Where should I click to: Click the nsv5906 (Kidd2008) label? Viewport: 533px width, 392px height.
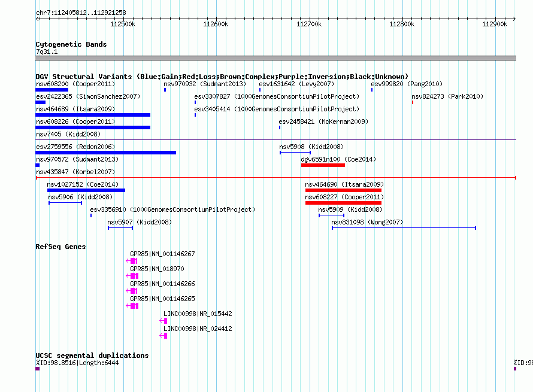pyautogui.click(x=80, y=197)
